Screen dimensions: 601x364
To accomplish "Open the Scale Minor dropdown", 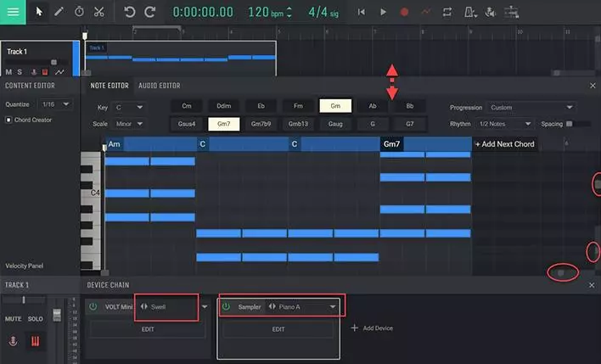I will pyautogui.click(x=128, y=124).
